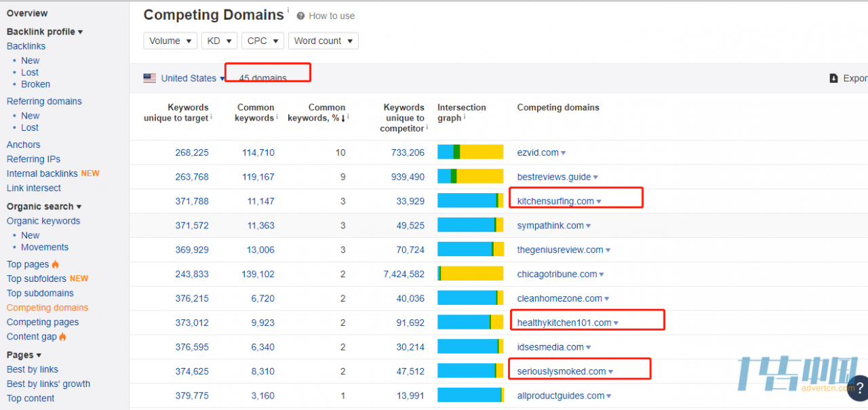Open Best by links' growth report

point(48,384)
